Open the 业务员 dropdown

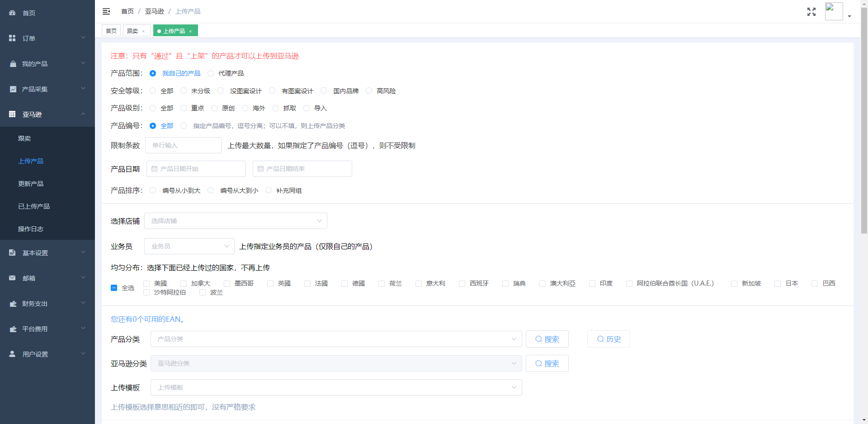pyautogui.click(x=189, y=246)
